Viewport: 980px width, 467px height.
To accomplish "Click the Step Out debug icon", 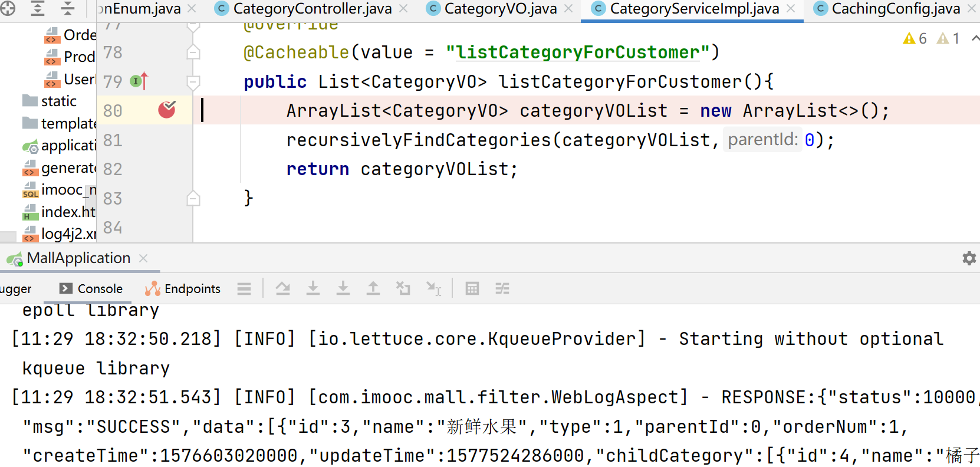I will click(373, 288).
